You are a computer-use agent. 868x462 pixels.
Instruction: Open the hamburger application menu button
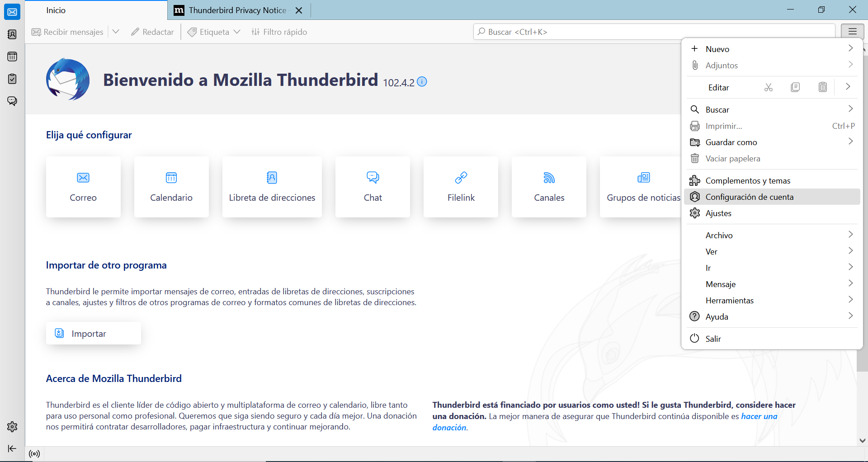tap(852, 32)
